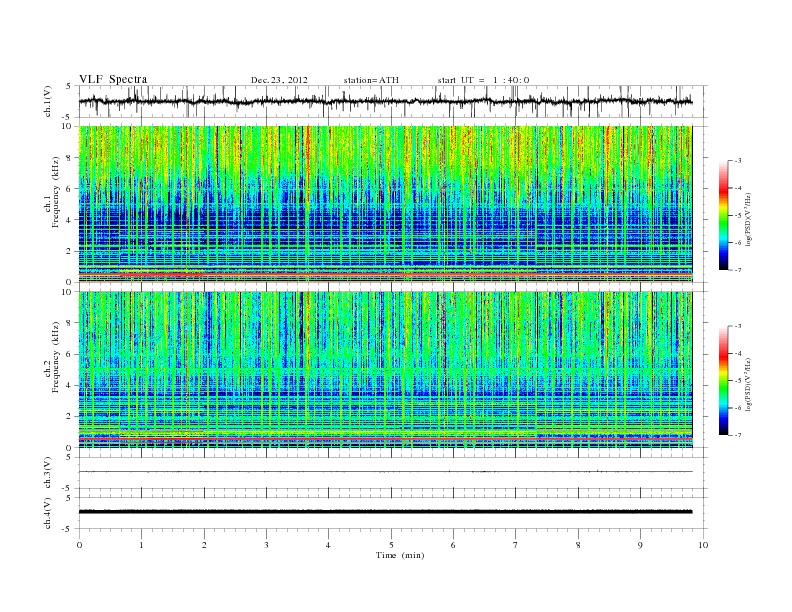The height and width of the screenshot is (612, 792).
Task: Click the start UT time label
Action: pos(483,80)
